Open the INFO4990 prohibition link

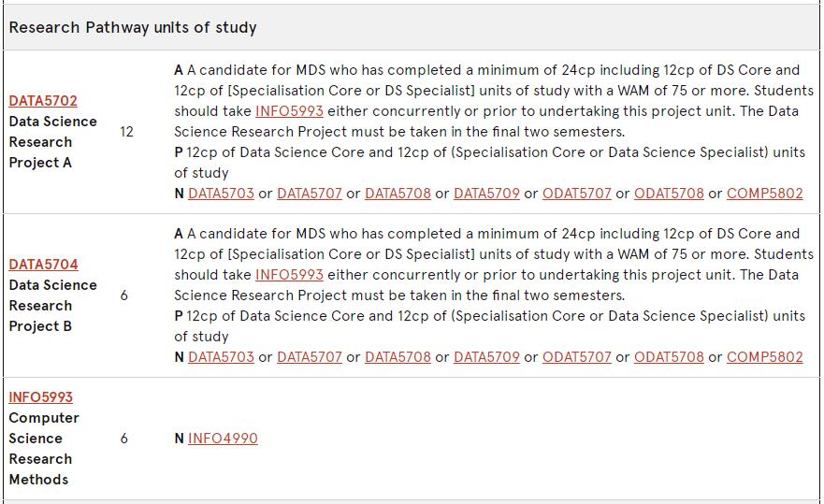tap(223, 438)
